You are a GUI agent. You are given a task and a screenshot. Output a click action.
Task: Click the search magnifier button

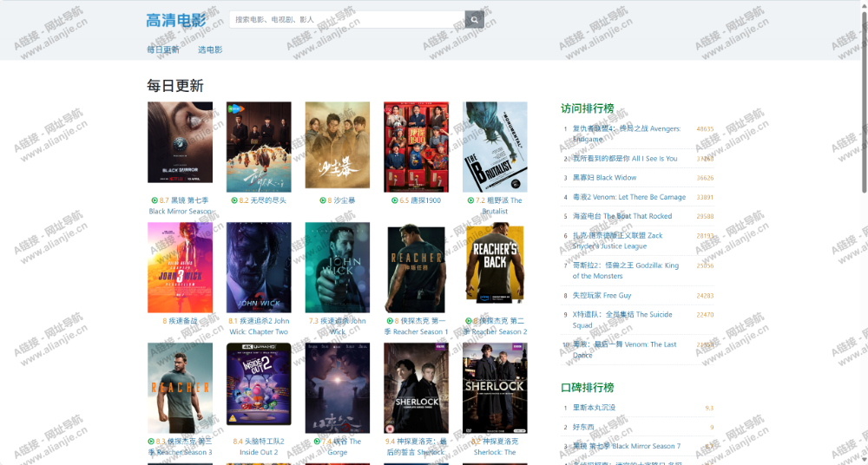click(x=475, y=19)
